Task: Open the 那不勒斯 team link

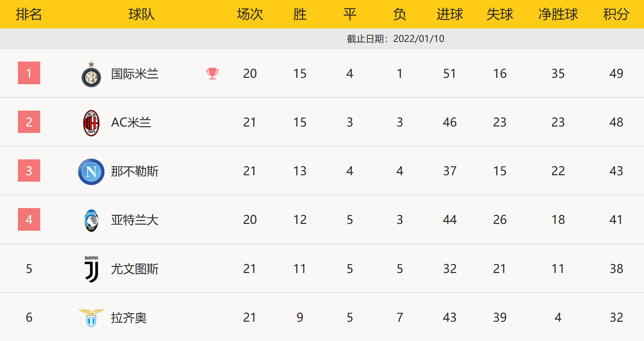Action: point(135,171)
